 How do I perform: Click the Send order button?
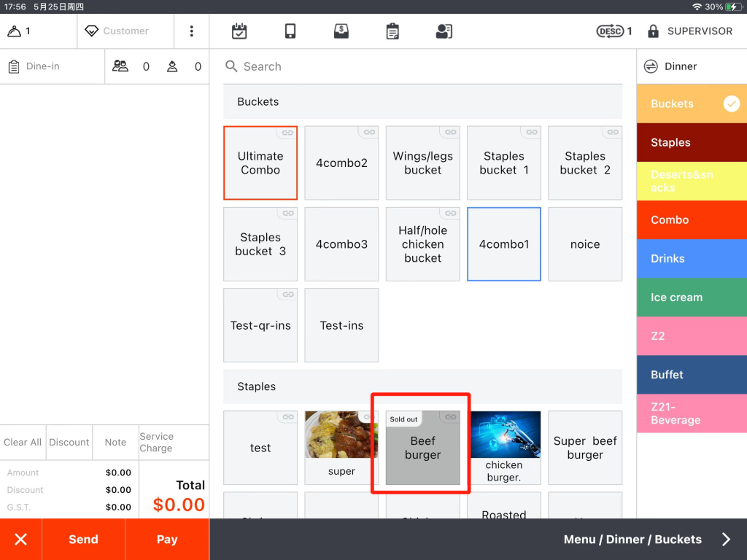(83, 540)
